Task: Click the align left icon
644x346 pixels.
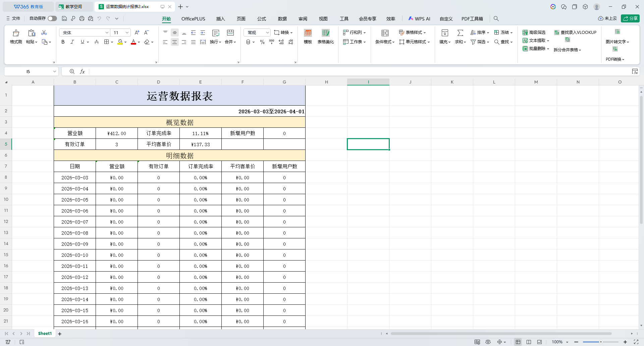Action: (x=165, y=42)
